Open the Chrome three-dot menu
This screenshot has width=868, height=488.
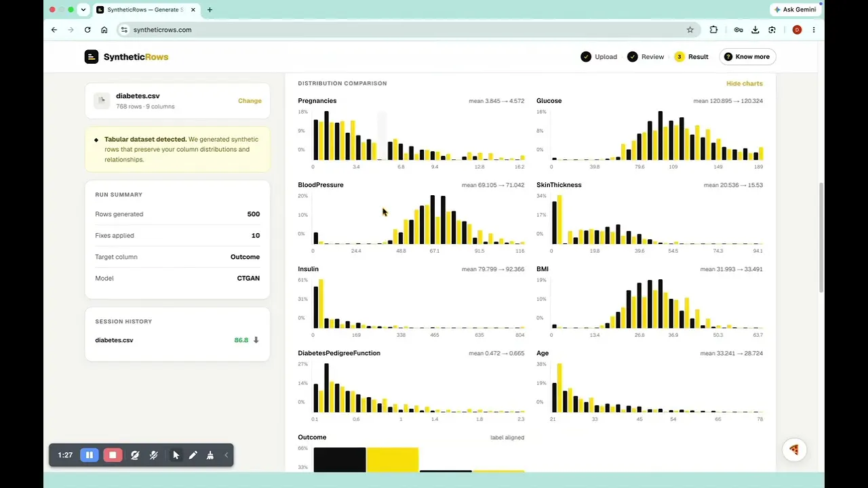coord(814,30)
